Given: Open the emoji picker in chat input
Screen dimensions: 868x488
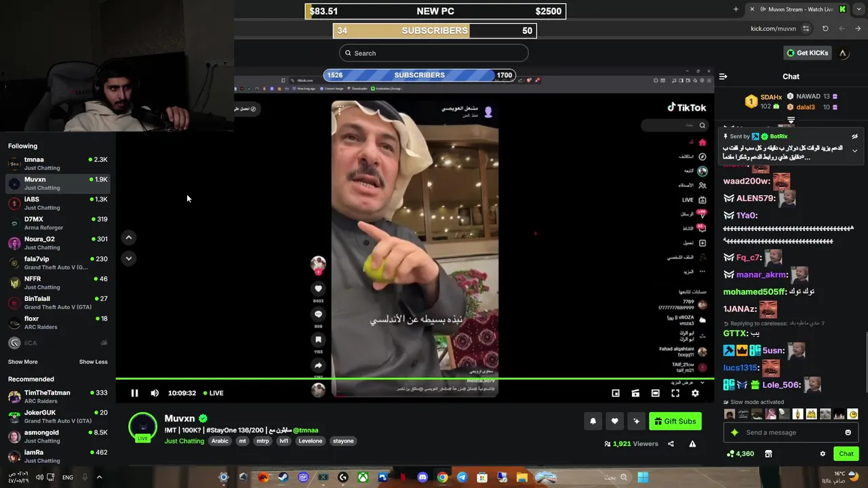Looking at the screenshot, I should point(848,432).
